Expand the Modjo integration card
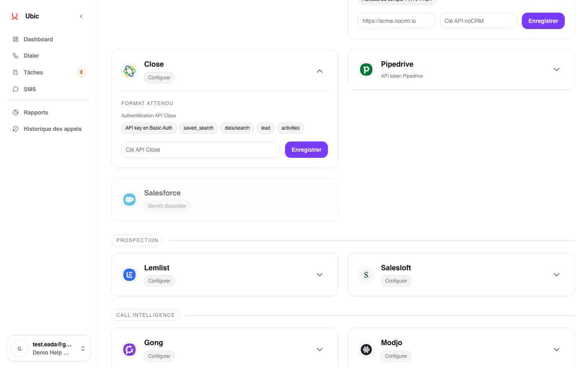Image resolution: width=588 pixels, height=368 pixels. point(557,350)
